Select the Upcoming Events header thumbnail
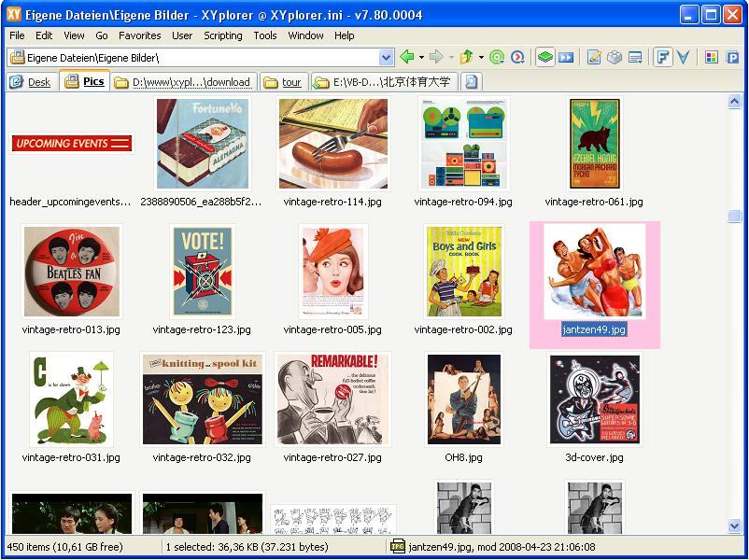Image resolution: width=749 pixels, height=560 pixels. coord(72,143)
